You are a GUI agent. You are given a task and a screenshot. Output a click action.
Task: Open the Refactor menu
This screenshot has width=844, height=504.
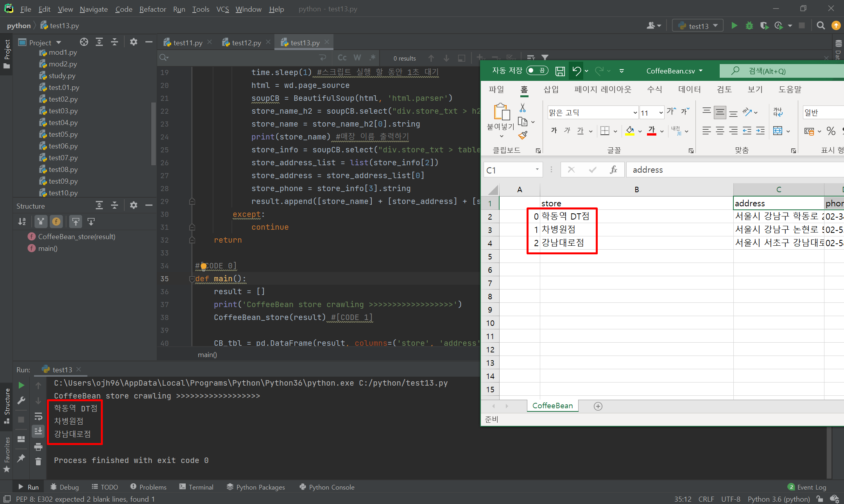coord(152,9)
